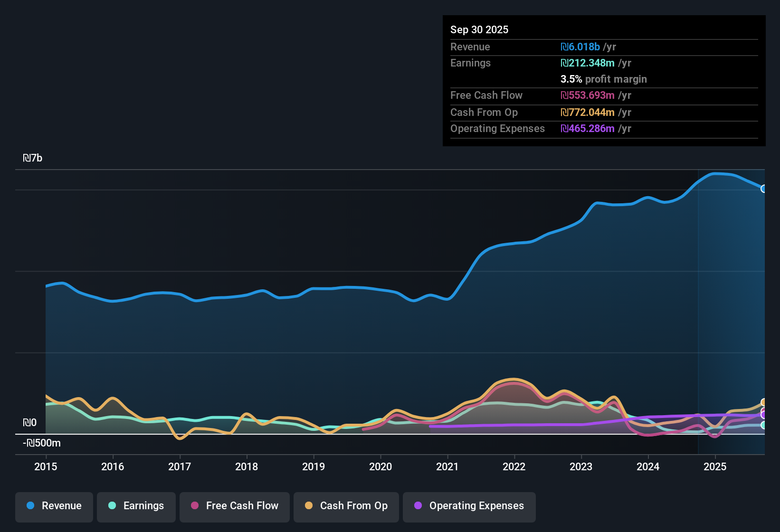This screenshot has width=780, height=532.
Task: Select the 2025 year label on the axis
Action: point(715,467)
